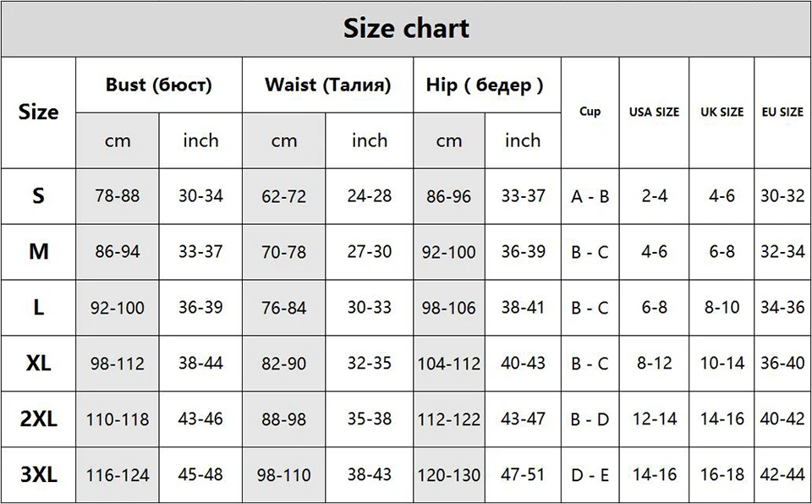Image resolution: width=812 pixels, height=504 pixels.
Task: Select the S size row label
Action: (38, 196)
